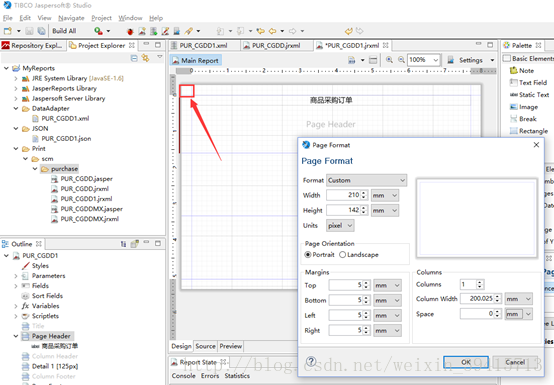The height and width of the screenshot is (385, 554).
Task: Click the Main Report breadcrumb icon
Action: click(175, 60)
